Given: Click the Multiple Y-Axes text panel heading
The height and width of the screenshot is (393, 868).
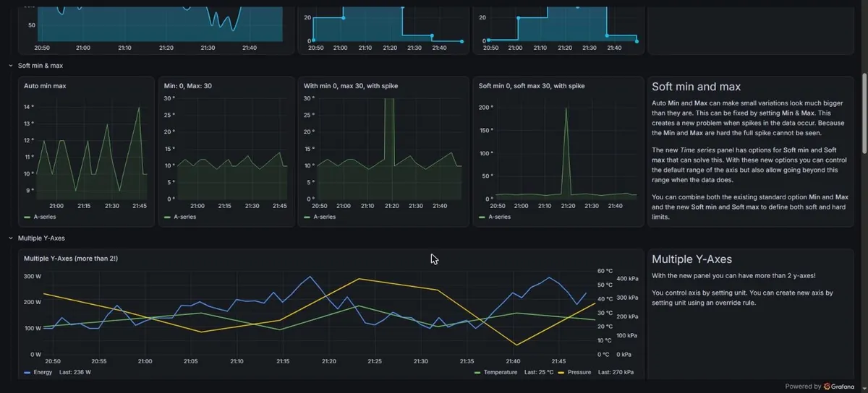Looking at the screenshot, I should (x=692, y=259).
